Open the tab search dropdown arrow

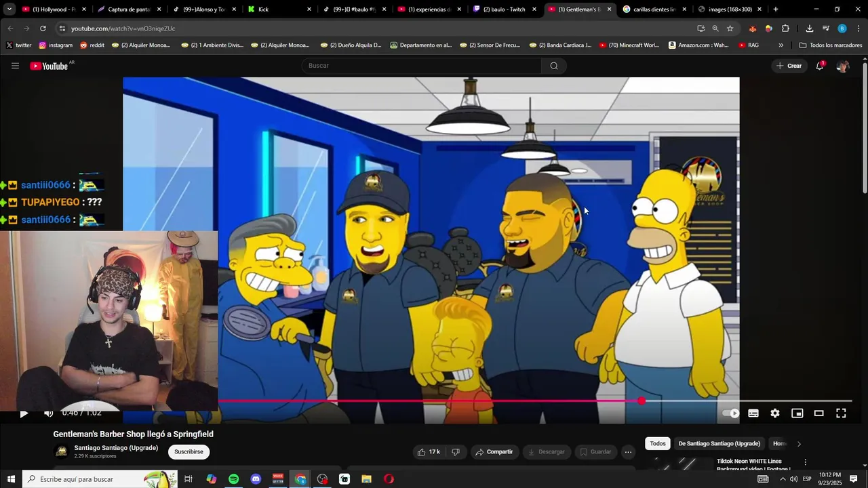coord(9,9)
